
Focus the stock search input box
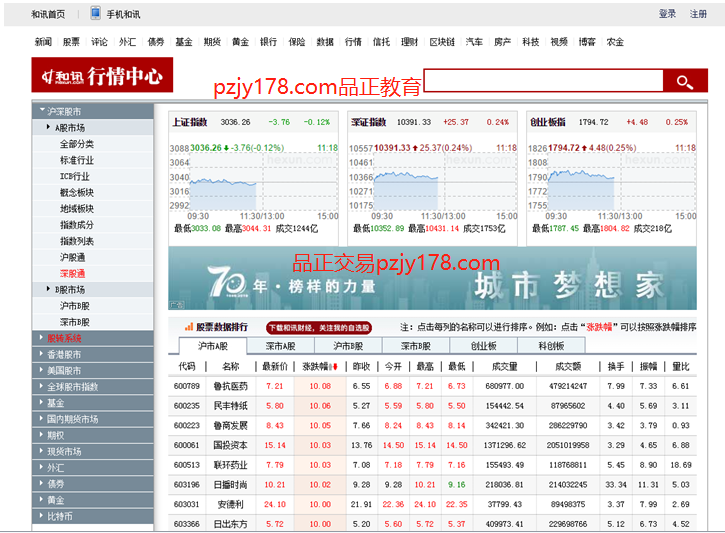[x=543, y=81]
